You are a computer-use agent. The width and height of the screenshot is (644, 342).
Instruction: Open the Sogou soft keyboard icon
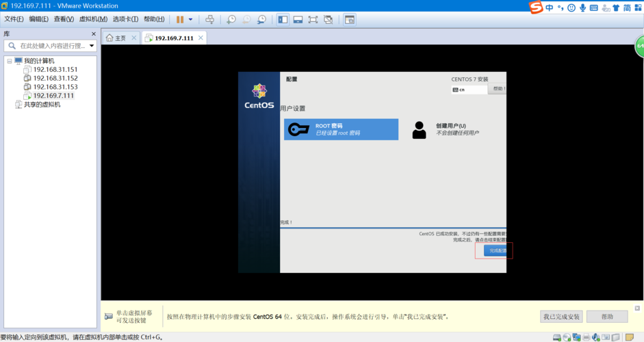click(x=594, y=8)
